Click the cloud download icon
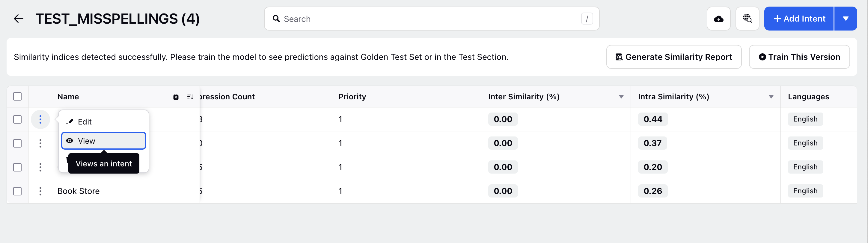Viewport: 868px width, 243px height. click(x=718, y=19)
